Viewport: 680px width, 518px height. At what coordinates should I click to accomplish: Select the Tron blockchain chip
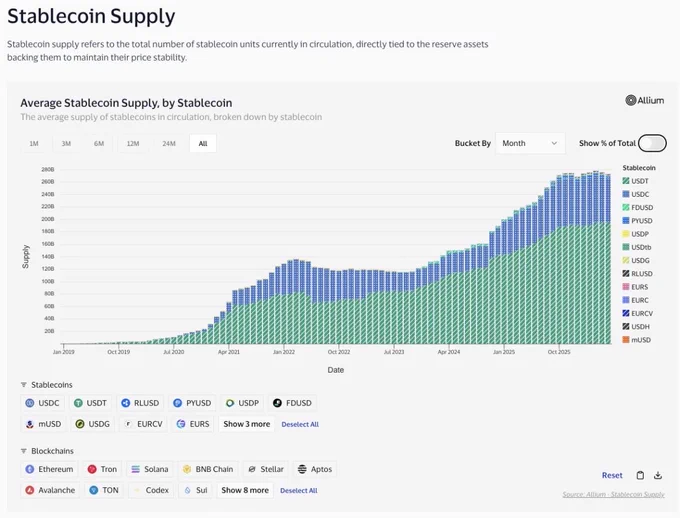coord(102,469)
